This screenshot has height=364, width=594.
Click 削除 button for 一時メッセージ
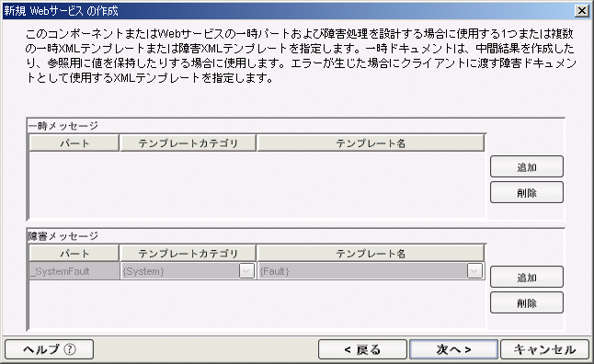pyautogui.click(x=527, y=192)
